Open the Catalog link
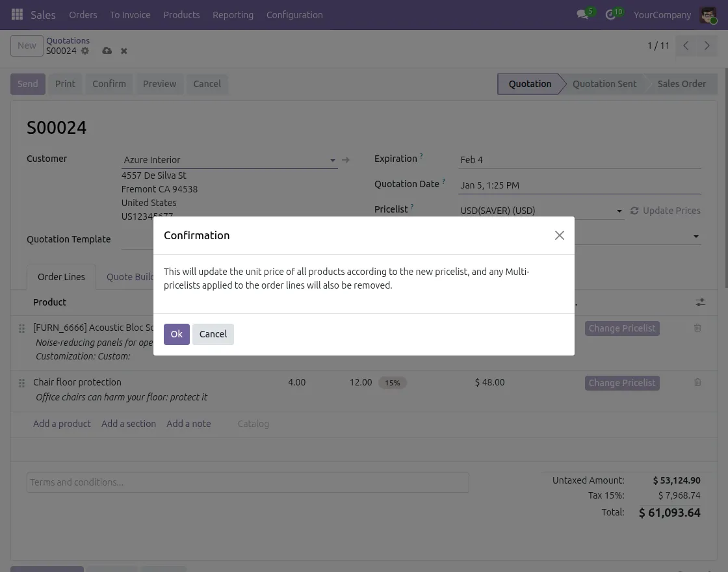Screen dimensions: 728x572 coord(253,424)
